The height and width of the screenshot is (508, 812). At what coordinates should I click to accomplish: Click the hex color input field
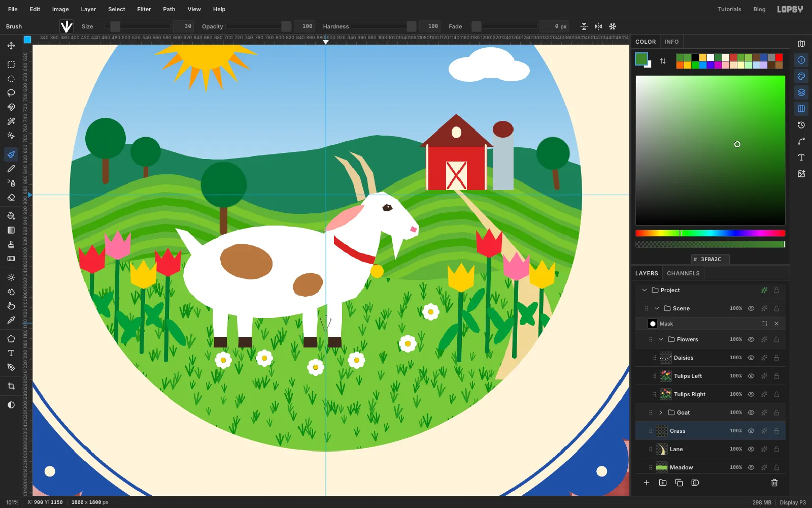point(710,259)
